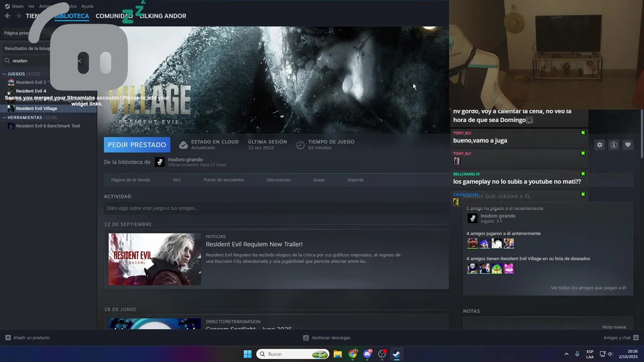Click 'Ver todos los amigos que juegan a él'
Viewport: 644px width, 362px height.
point(588,288)
